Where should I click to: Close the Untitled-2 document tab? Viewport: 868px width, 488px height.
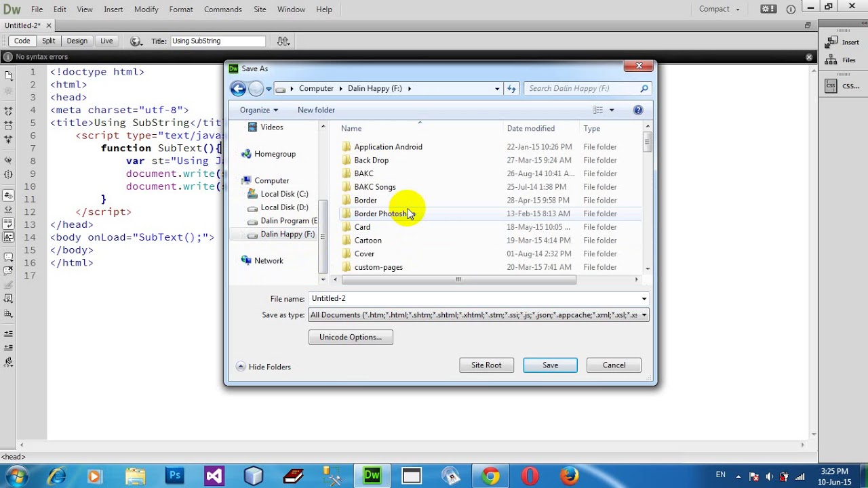pos(49,26)
